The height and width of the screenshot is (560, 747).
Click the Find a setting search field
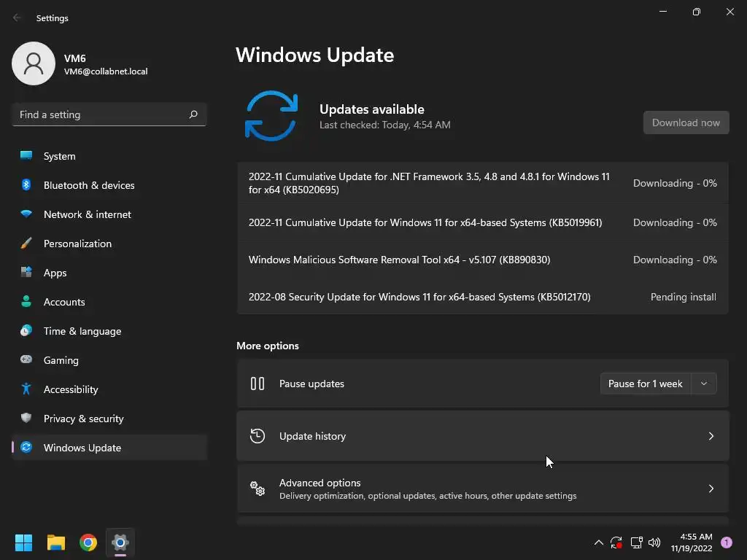(x=109, y=114)
